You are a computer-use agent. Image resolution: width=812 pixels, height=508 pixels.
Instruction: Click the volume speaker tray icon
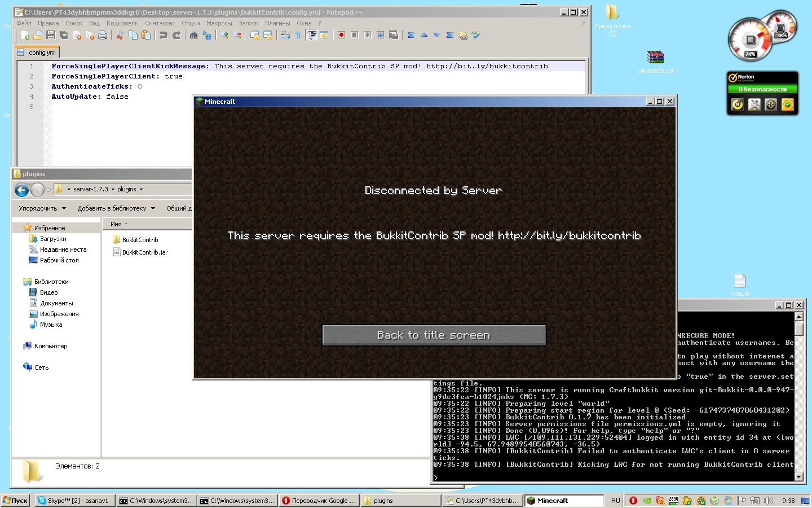[768, 501]
